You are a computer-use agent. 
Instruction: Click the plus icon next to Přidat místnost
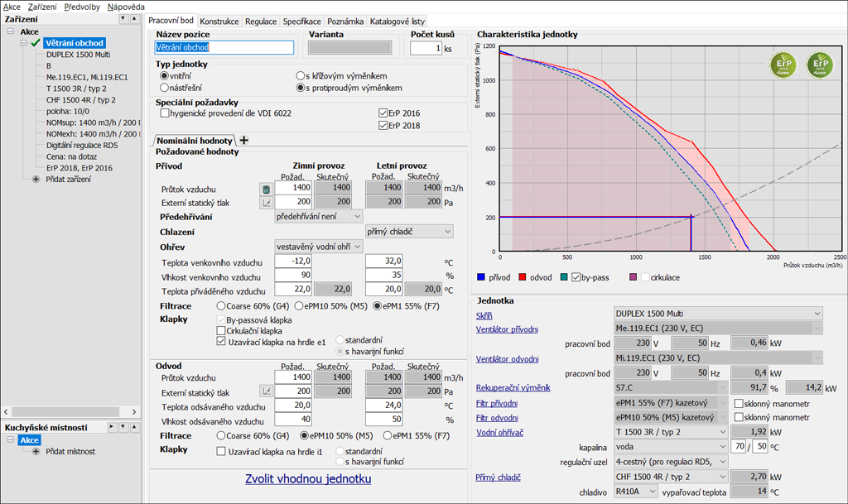pyautogui.click(x=36, y=452)
